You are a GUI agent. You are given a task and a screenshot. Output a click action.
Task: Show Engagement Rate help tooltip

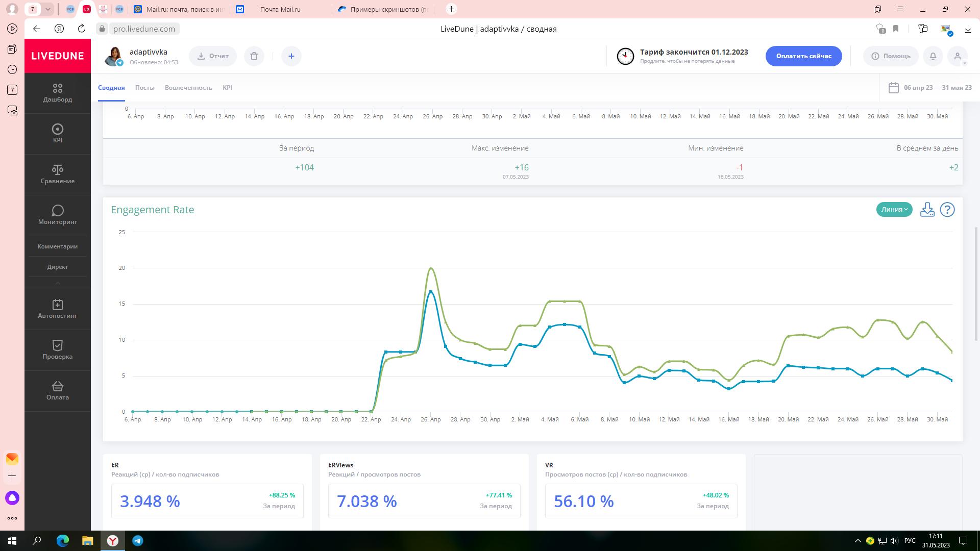[x=947, y=210]
